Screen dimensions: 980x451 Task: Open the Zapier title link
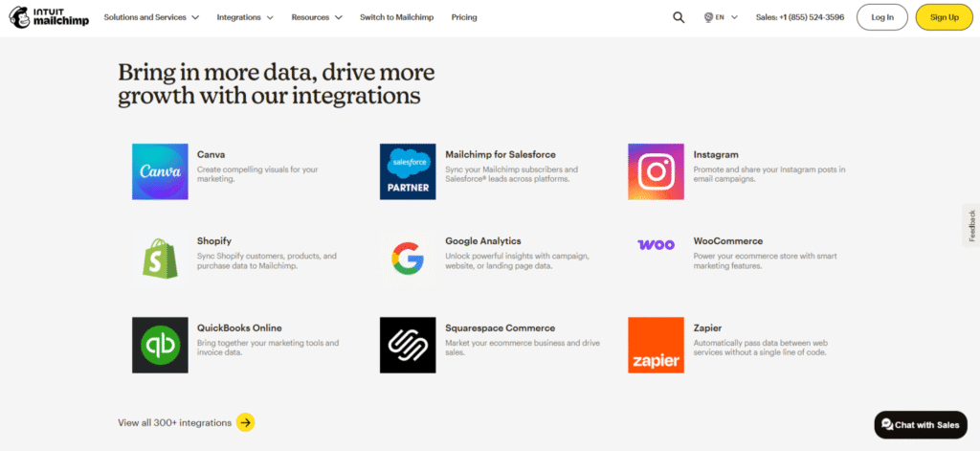[x=707, y=327]
